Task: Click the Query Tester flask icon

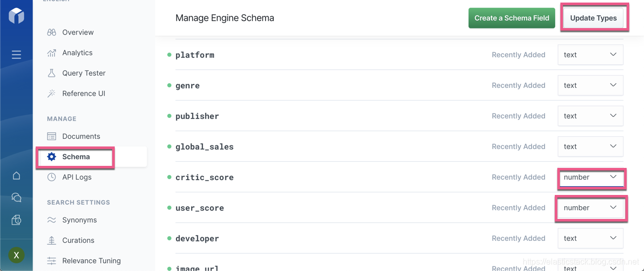Action: (51, 73)
